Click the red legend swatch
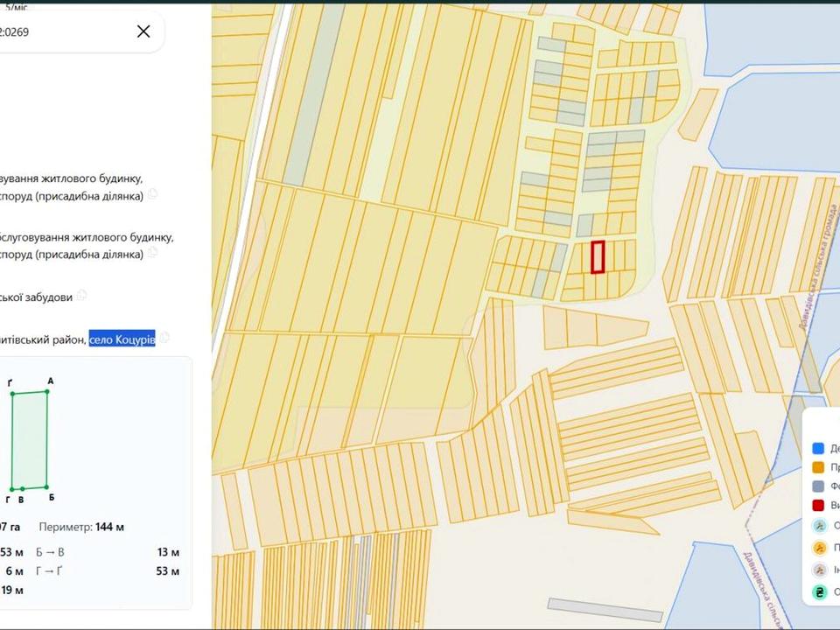This screenshot has height=630, width=840. pyautogui.click(x=818, y=505)
